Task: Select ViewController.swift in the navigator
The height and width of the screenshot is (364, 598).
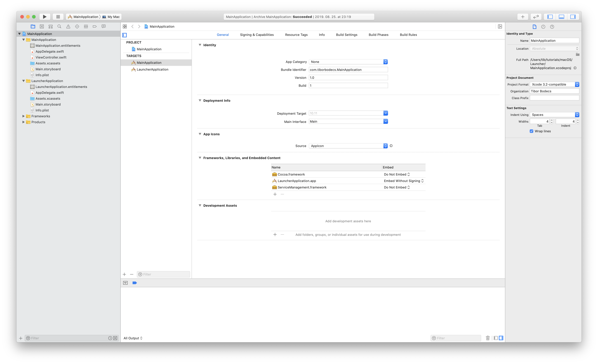Action: (51, 57)
